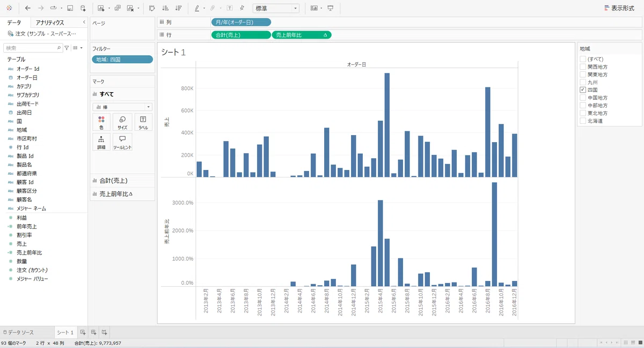Image resolution: width=644 pixels, height=348 pixels.
Task: Open the Tooltip (ツールヒント) mark card
Action: [122, 142]
